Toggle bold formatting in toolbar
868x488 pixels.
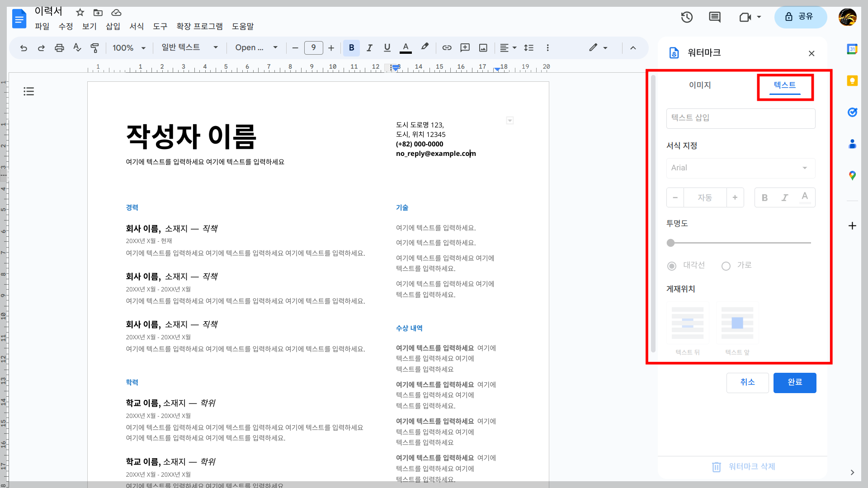pos(351,48)
